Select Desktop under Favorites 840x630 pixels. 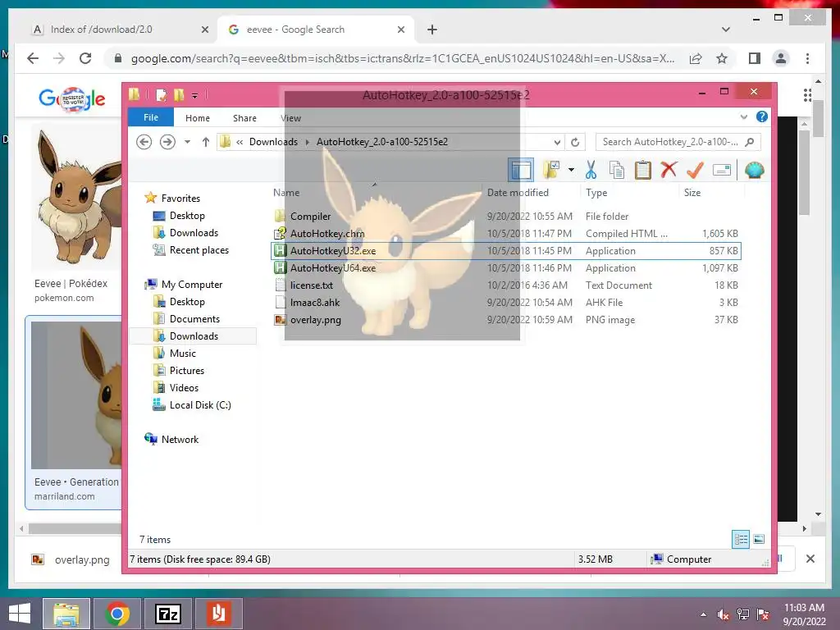tap(187, 216)
